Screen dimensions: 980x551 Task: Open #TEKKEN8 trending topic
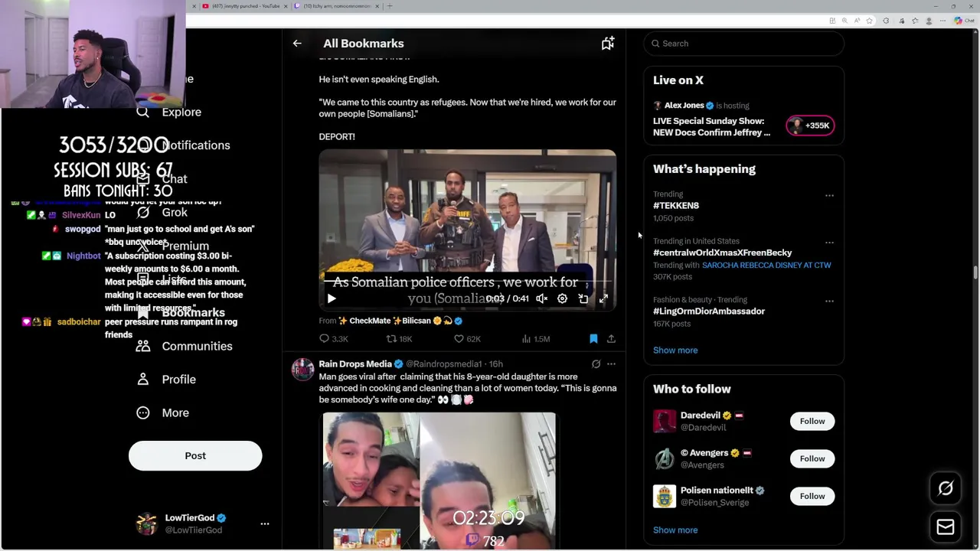tap(676, 206)
